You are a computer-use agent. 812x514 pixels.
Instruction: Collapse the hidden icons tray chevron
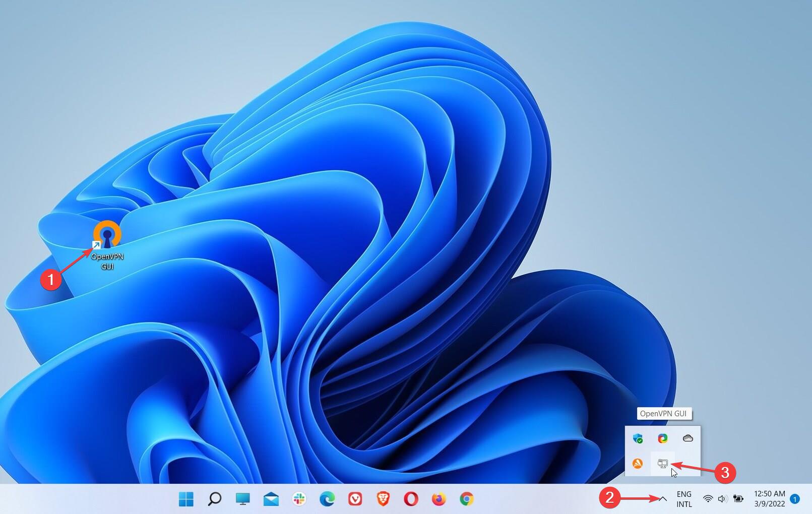[663, 499]
